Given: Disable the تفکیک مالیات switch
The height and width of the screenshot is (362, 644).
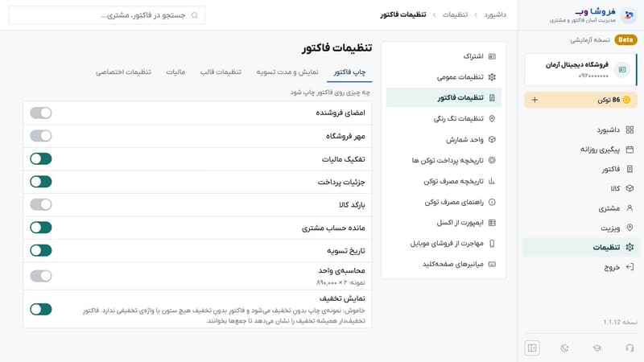Looking at the screenshot, I should tap(41, 158).
